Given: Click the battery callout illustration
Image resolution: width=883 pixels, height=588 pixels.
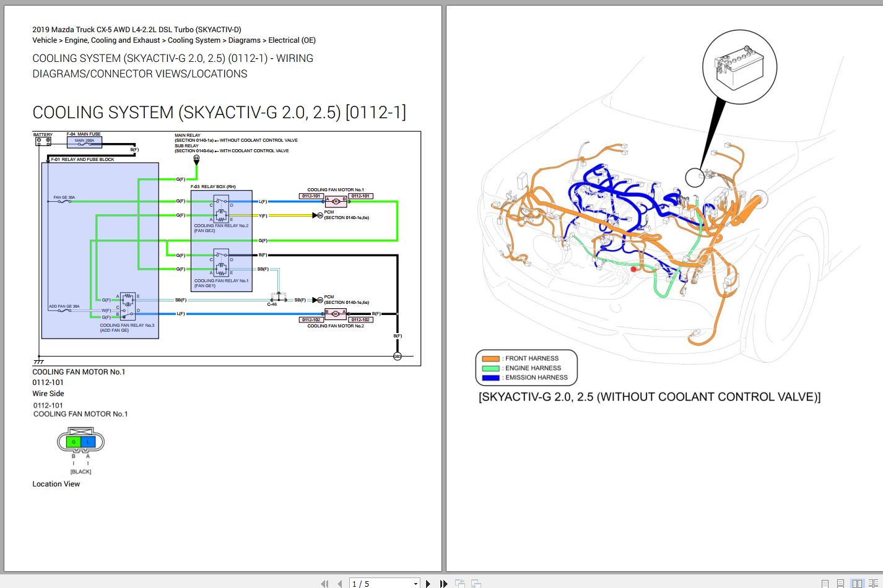Looking at the screenshot, I should [x=739, y=67].
